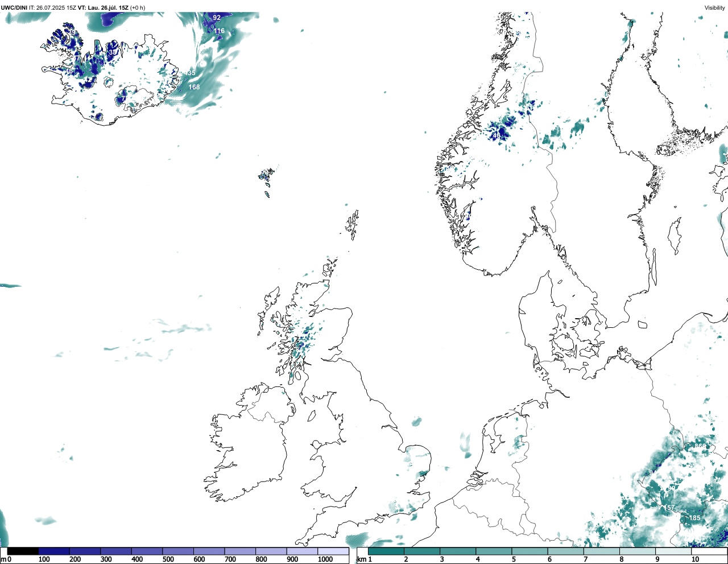Image resolution: width=728 pixels, height=564 pixels.
Task: Click the '185' value in the southeast corner
Action: click(694, 518)
